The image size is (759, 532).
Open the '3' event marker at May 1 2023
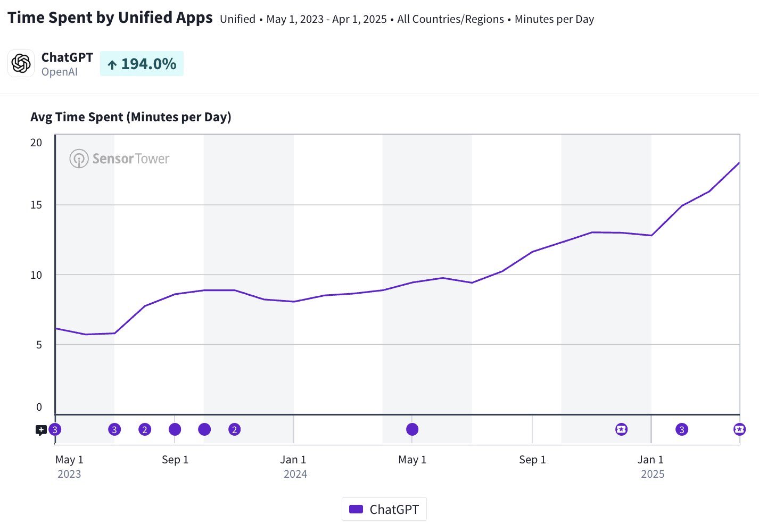point(55,429)
